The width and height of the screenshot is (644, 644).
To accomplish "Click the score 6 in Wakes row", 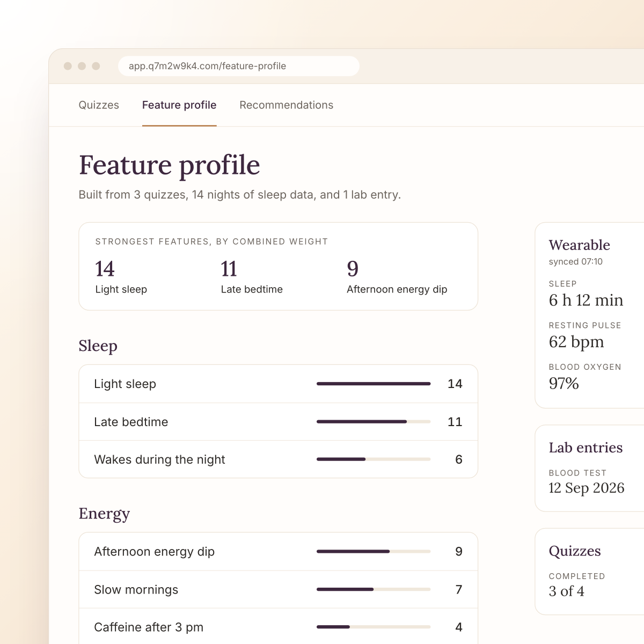I will [459, 459].
